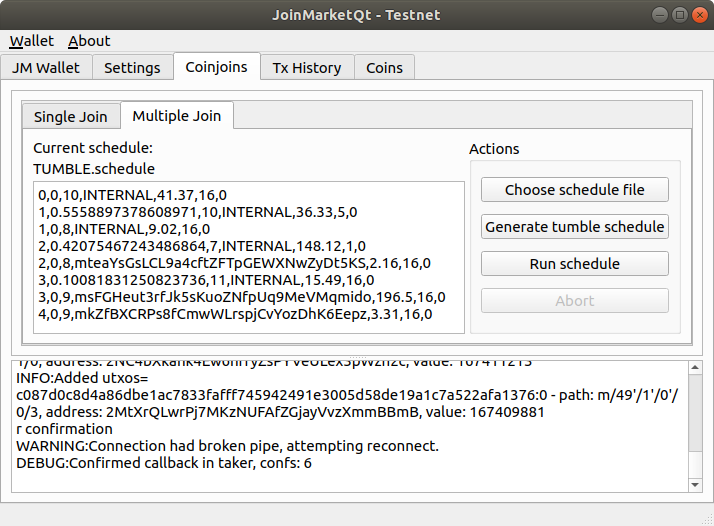
Task: Click Generate tumble schedule button
Action: [574, 227]
